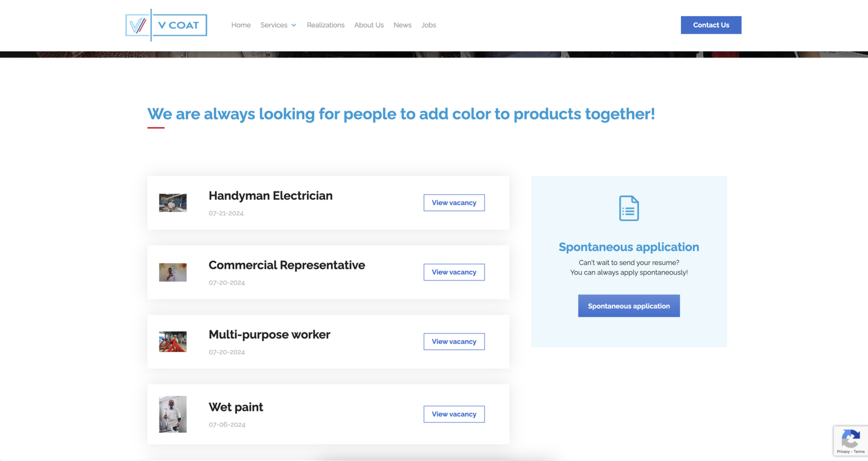View vacancy for Wet paint
Screen dimensions: 868x461
454,414
